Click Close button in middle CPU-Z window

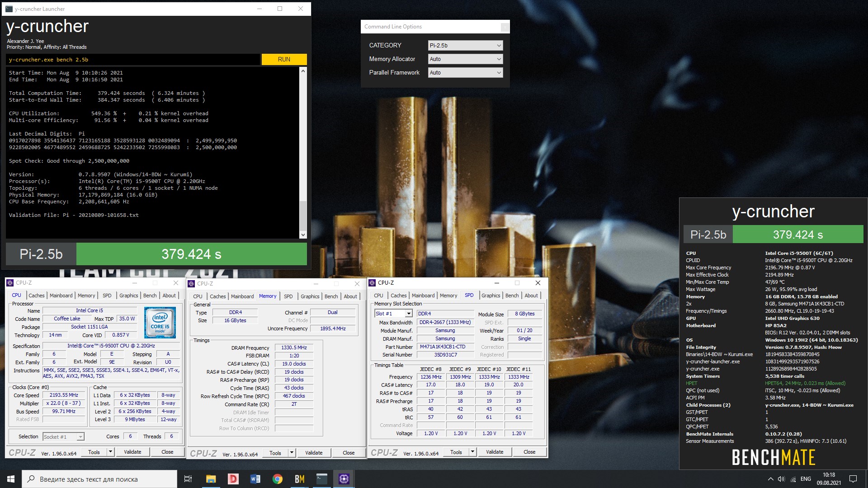[349, 453]
